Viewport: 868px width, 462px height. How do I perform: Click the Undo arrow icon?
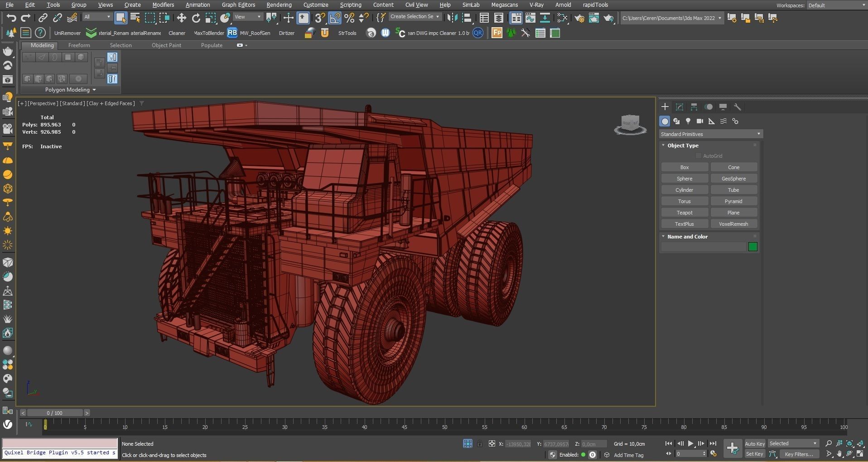(x=11, y=18)
